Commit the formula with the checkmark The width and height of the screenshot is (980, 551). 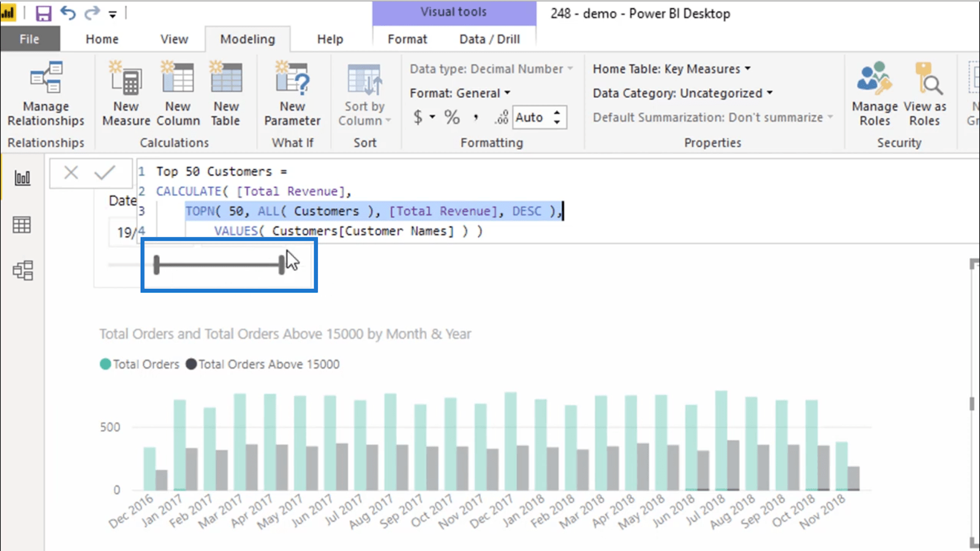pyautogui.click(x=105, y=173)
